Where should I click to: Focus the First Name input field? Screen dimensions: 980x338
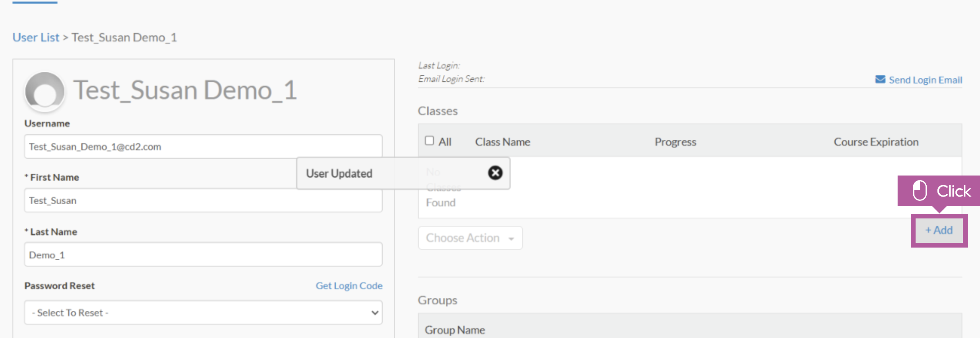tap(203, 200)
